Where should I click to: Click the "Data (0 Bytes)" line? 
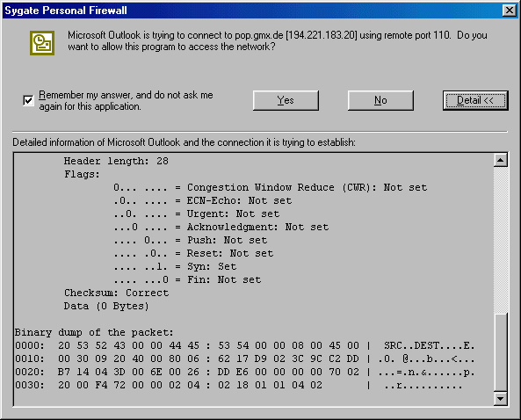click(106, 306)
